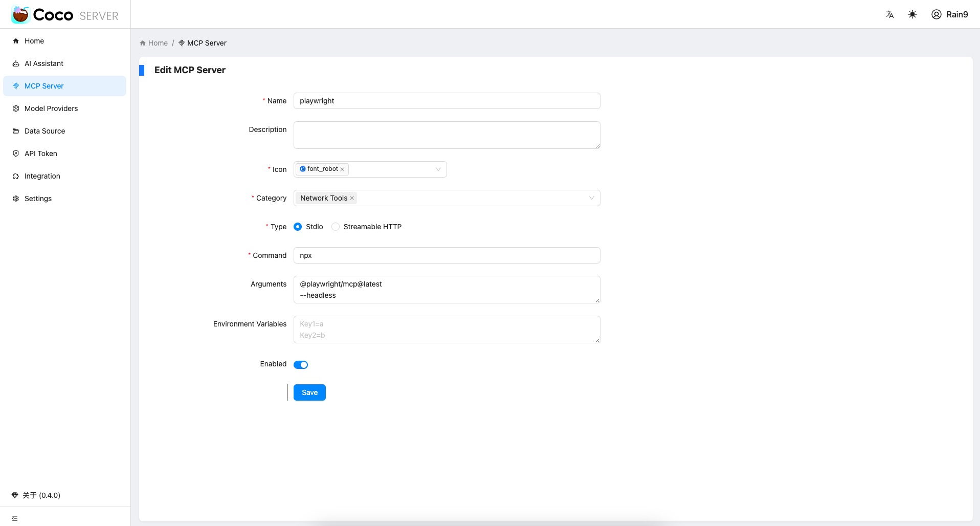Click the Integration puzzle icon
The height and width of the screenshot is (526, 980).
pyautogui.click(x=16, y=176)
